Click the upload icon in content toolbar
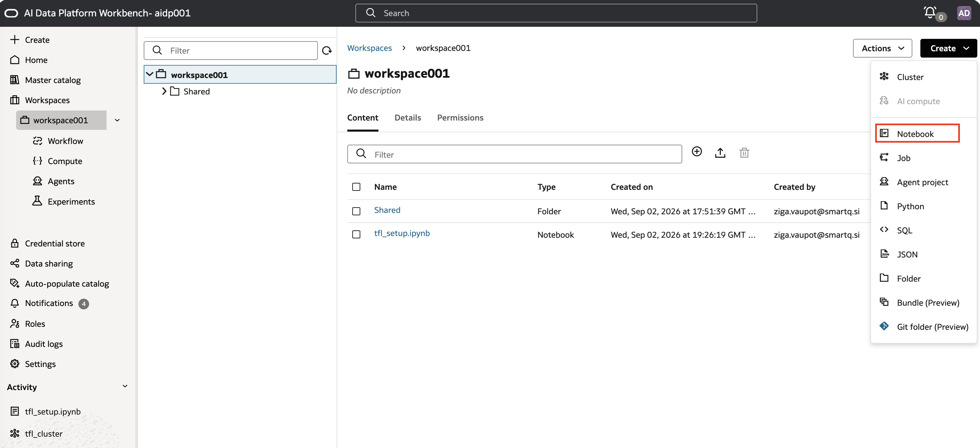This screenshot has width=980, height=448. click(x=720, y=153)
